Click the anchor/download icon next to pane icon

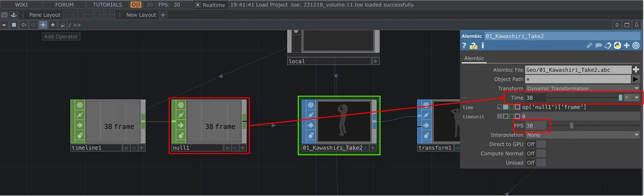pyautogui.click(x=14, y=15)
